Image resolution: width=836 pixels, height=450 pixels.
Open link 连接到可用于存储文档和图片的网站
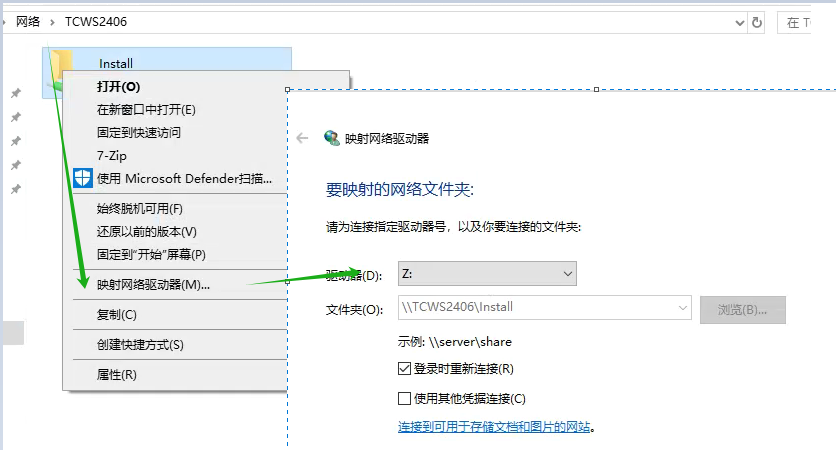494,427
